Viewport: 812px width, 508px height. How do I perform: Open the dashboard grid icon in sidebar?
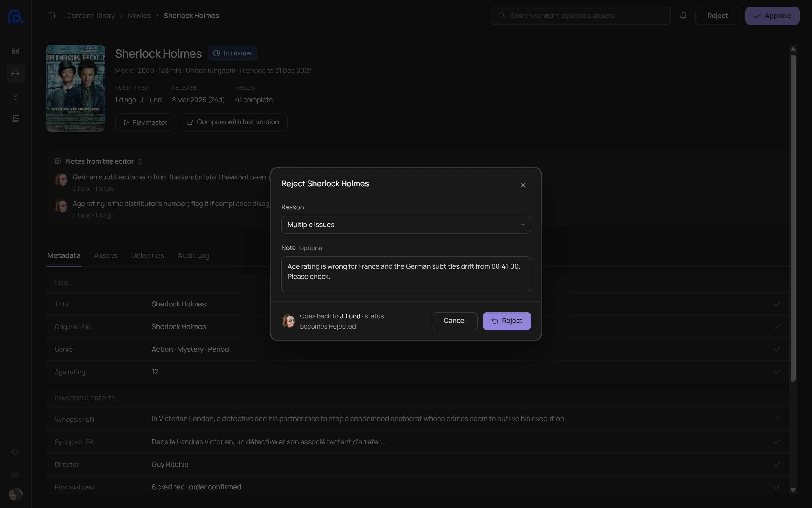pyautogui.click(x=16, y=51)
